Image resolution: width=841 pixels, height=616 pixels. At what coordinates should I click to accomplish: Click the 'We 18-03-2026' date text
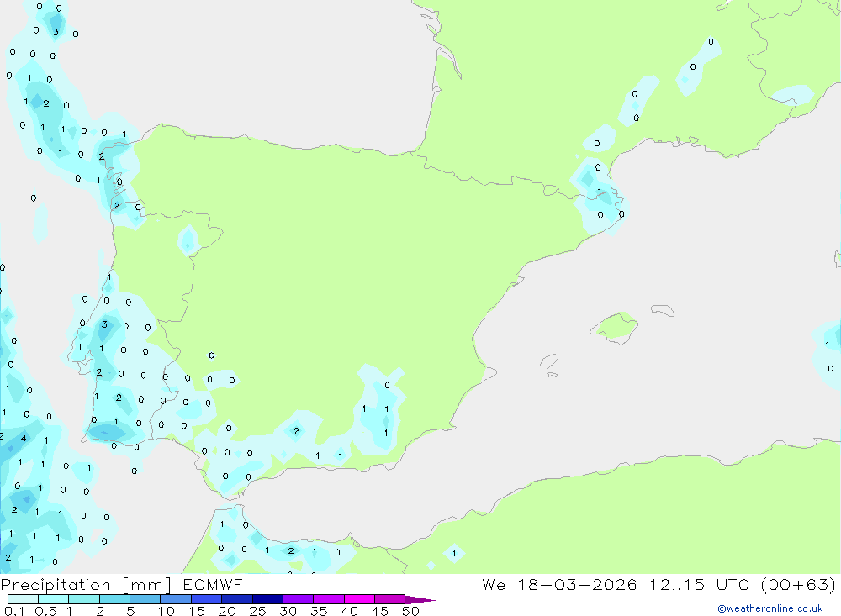click(x=559, y=584)
